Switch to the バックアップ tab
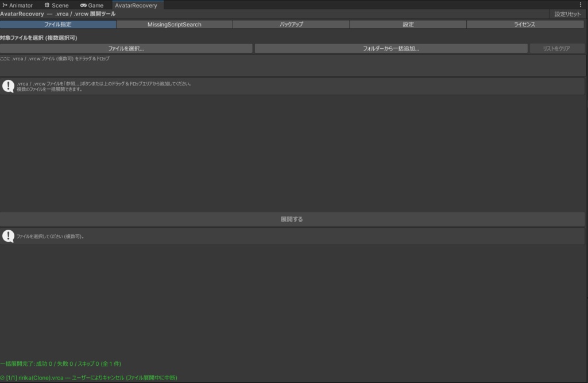Viewport: 588px width, 383px height. pyautogui.click(x=291, y=24)
